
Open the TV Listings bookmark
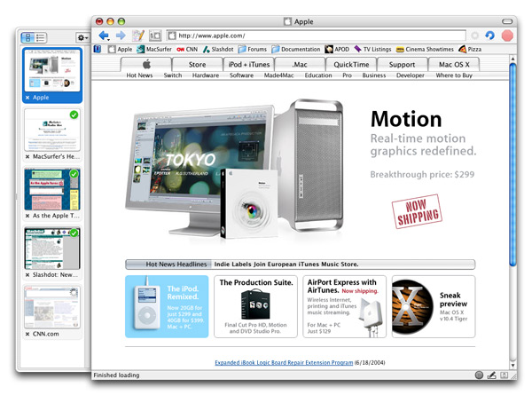[x=372, y=49]
